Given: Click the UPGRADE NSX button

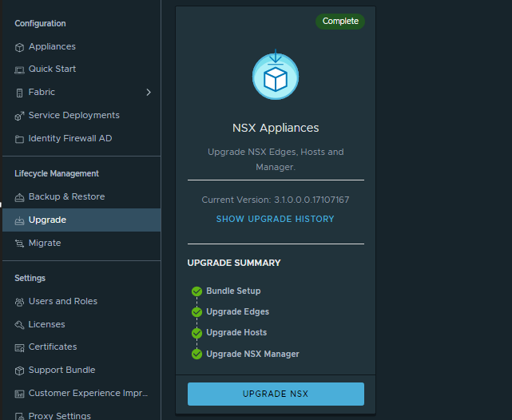Looking at the screenshot, I should pos(276,394).
